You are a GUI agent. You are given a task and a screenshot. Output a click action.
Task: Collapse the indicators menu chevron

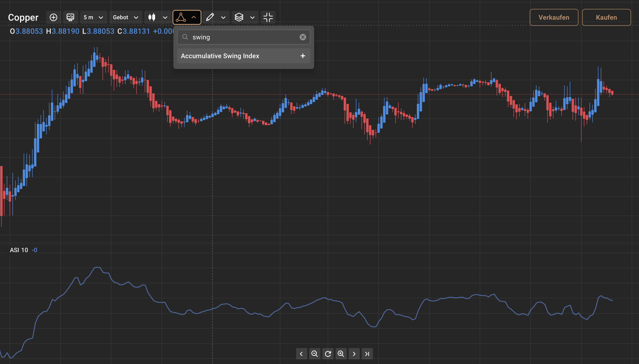(x=194, y=17)
